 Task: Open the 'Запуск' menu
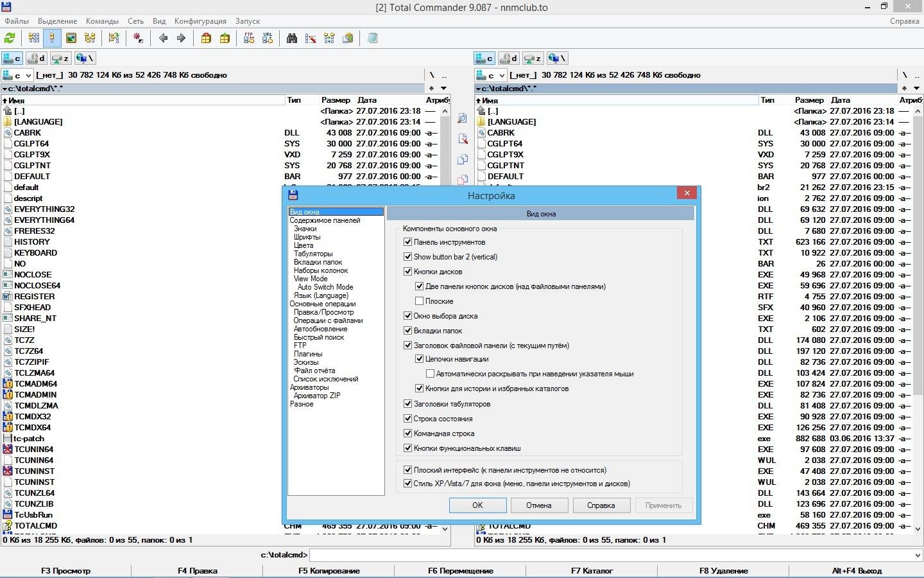pyautogui.click(x=248, y=21)
